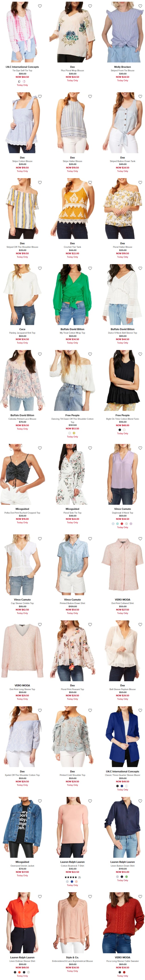Add Molly Bracken Striped Front-Tie Blouse to wishlist
This screenshot has width=145, height=980.
click(x=140, y=6)
